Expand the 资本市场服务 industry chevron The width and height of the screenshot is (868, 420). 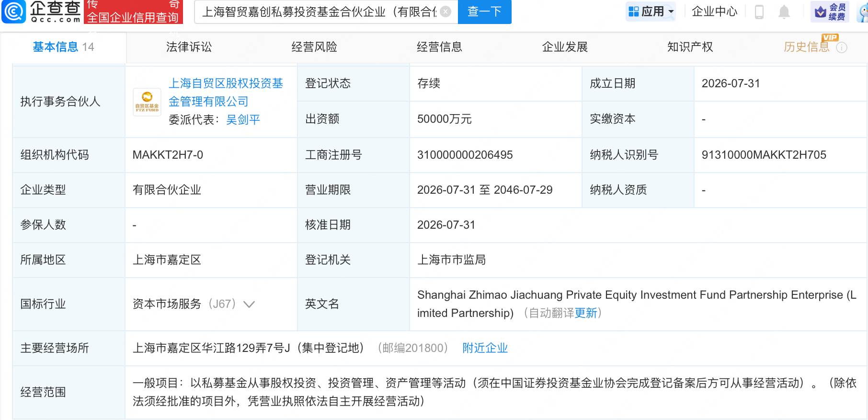pyautogui.click(x=249, y=304)
